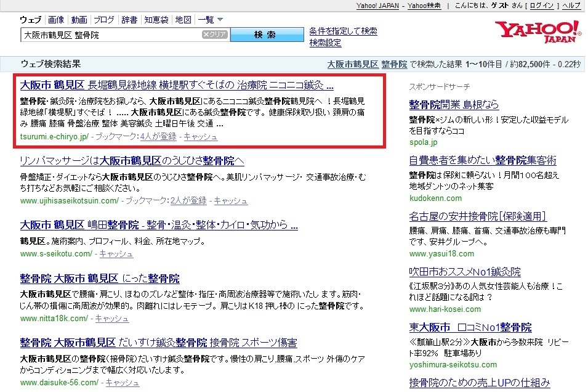The height and width of the screenshot is (392, 588).
Task: Switch to 画像 search tab
Action: coord(56,20)
